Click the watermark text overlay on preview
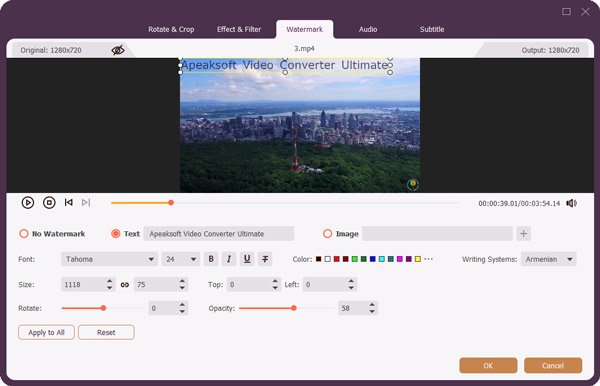The width and height of the screenshot is (600, 386). coord(285,65)
